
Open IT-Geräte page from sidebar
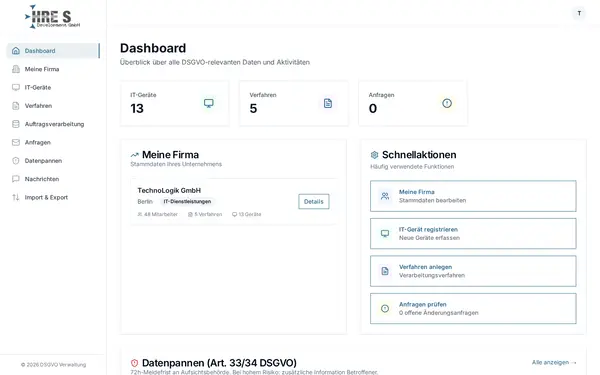(x=53, y=87)
